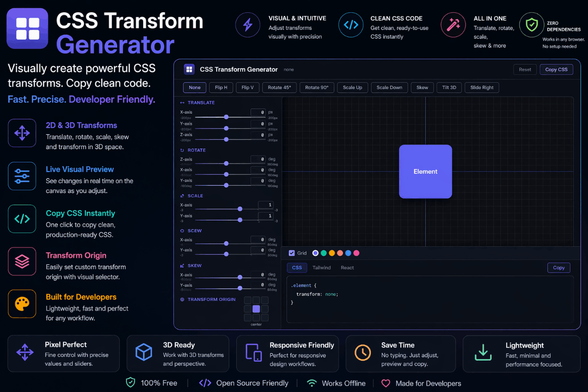The image size is (588, 392).
Task: Click the Reset button
Action: tap(525, 70)
